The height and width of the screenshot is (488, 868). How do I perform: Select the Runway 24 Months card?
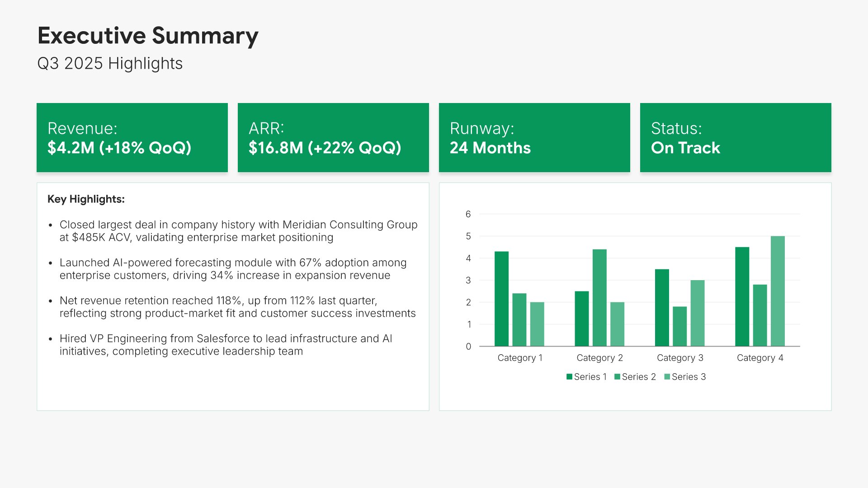pos(534,138)
